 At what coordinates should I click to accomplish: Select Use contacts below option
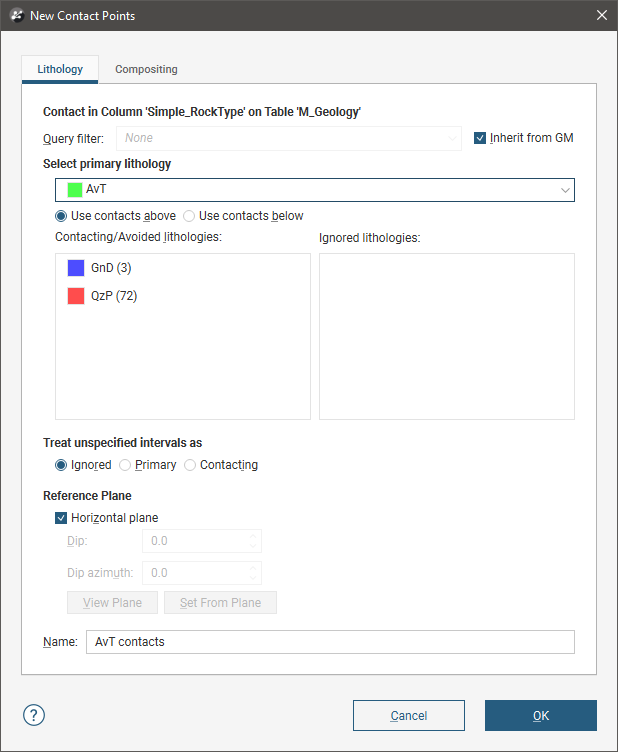click(x=189, y=216)
